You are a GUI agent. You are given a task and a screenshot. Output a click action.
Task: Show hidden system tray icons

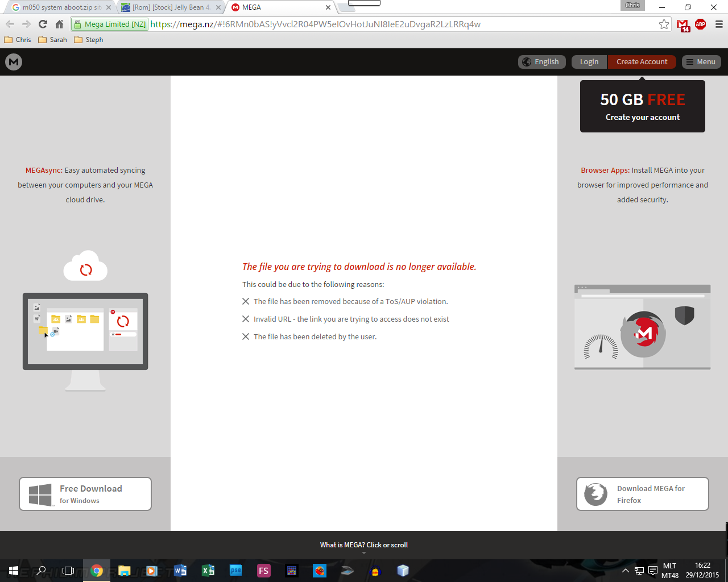click(x=626, y=571)
